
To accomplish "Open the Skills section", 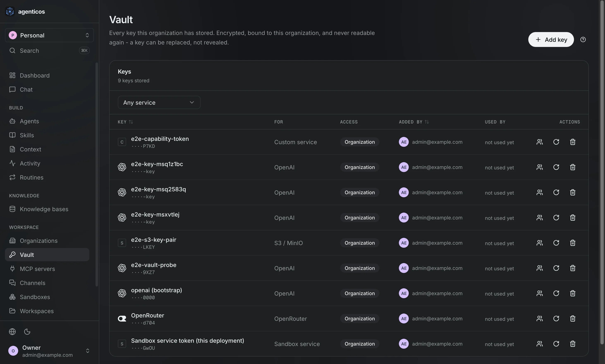I will pyautogui.click(x=47, y=135).
